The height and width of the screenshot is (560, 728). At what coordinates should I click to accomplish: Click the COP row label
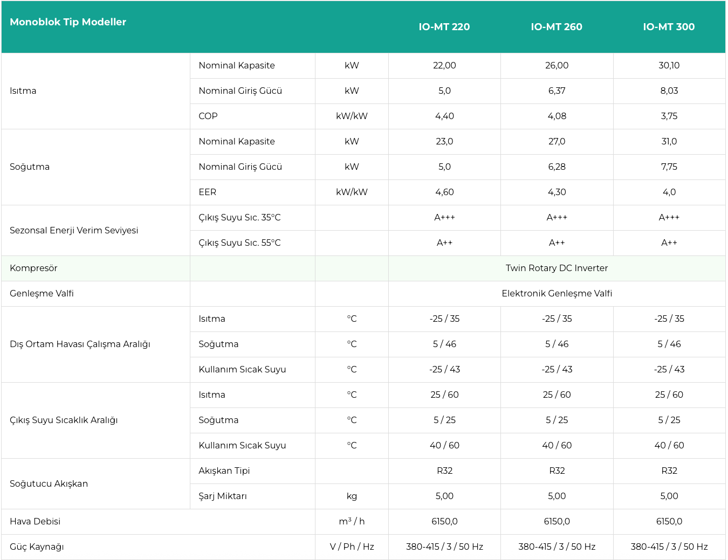click(x=208, y=116)
